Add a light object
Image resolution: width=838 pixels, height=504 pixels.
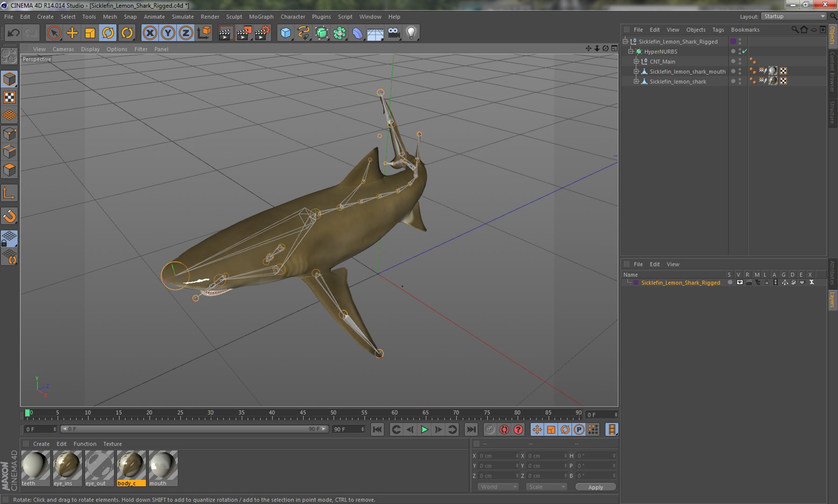click(x=412, y=33)
